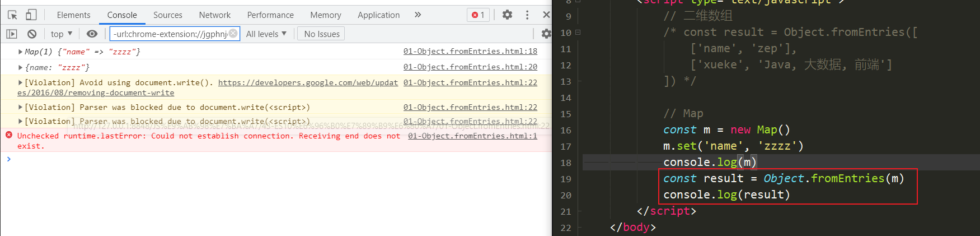
Task: Open the developers.google.com document.write link
Action: (308, 83)
